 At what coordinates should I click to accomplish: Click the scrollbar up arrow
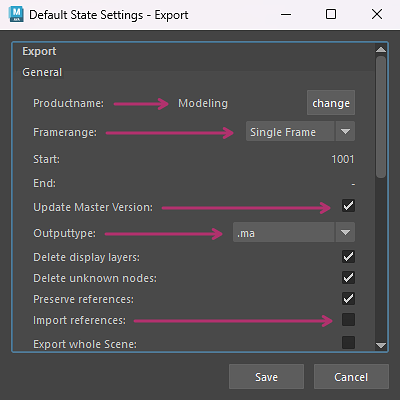(x=381, y=49)
